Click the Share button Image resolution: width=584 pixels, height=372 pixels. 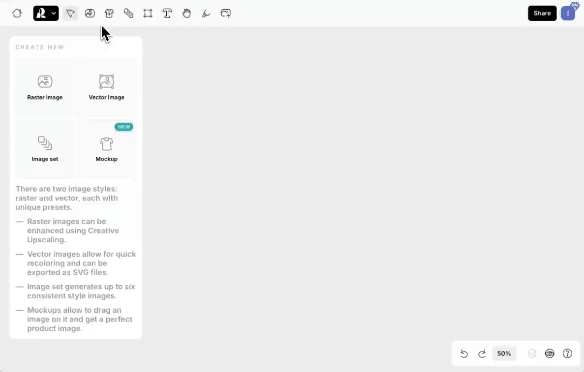tap(542, 13)
